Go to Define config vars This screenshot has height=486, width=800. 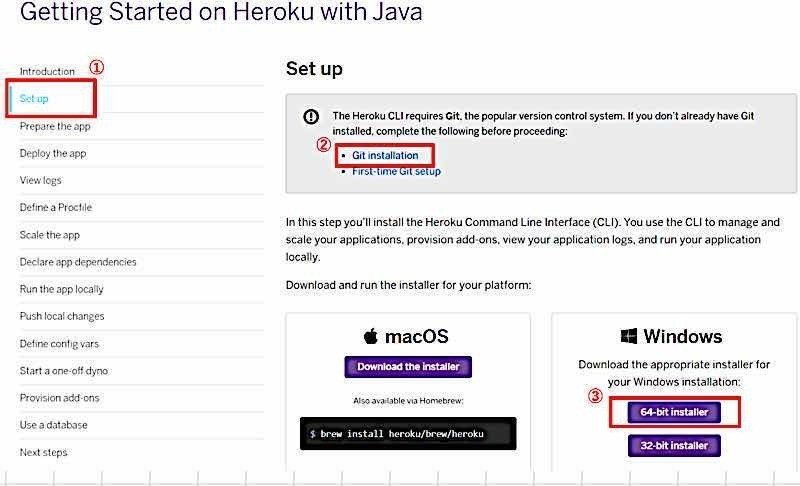click(x=59, y=344)
